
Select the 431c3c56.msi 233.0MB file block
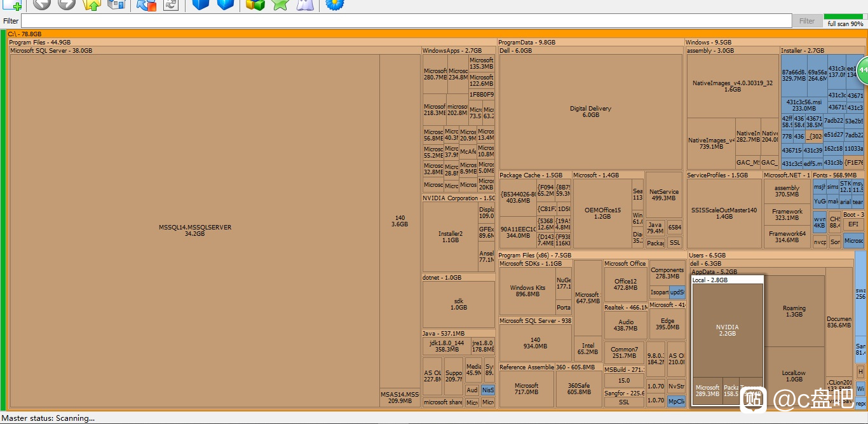tap(804, 105)
